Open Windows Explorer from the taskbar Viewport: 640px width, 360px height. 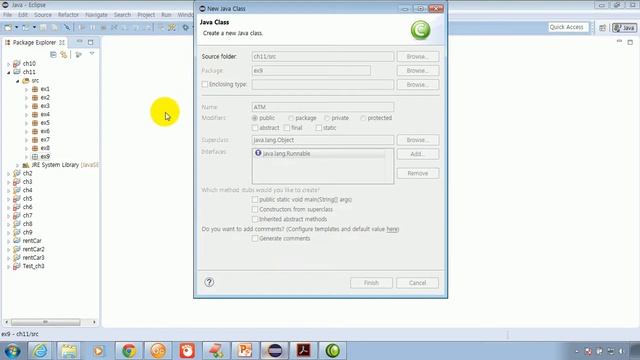coord(69,351)
